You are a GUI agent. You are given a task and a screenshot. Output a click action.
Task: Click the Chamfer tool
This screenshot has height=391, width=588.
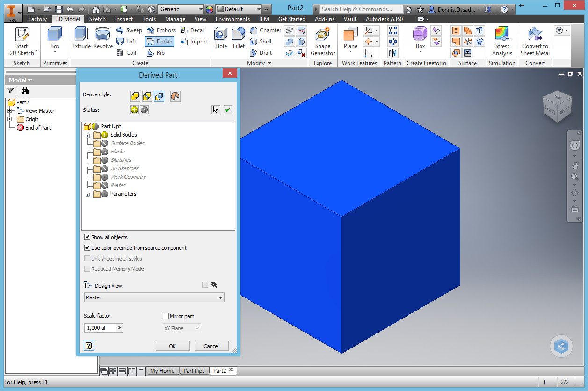(x=265, y=30)
